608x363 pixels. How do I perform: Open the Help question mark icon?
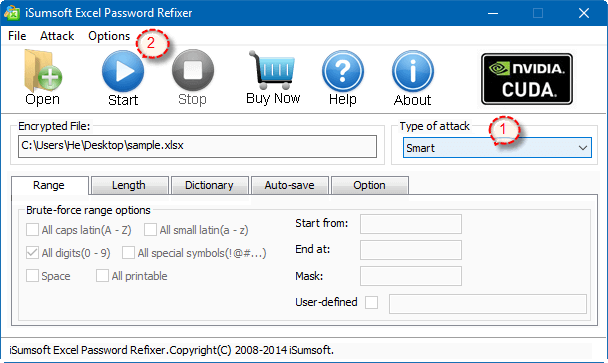tap(343, 78)
